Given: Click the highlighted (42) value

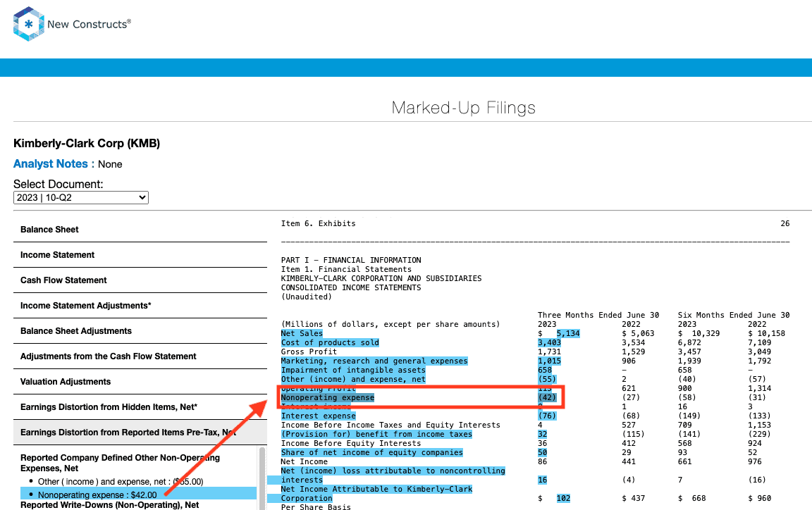Looking at the screenshot, I should 548,397.
